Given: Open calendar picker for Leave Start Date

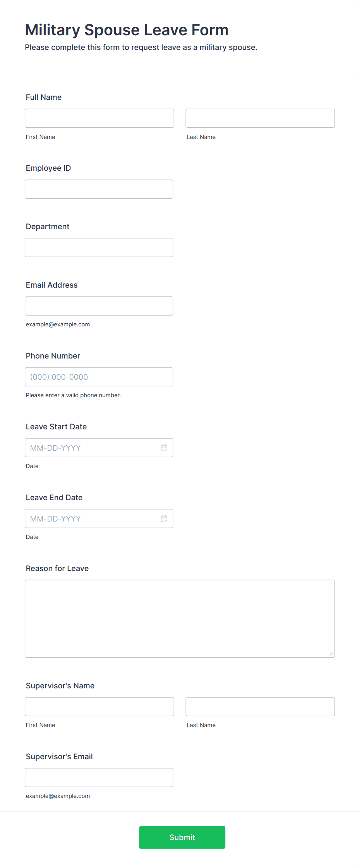Looking at the screenshot, I should tap(164, 448).
